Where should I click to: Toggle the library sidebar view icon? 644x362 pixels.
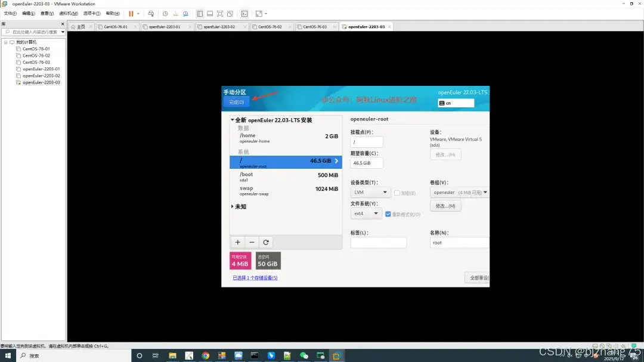tap(200, 14)
